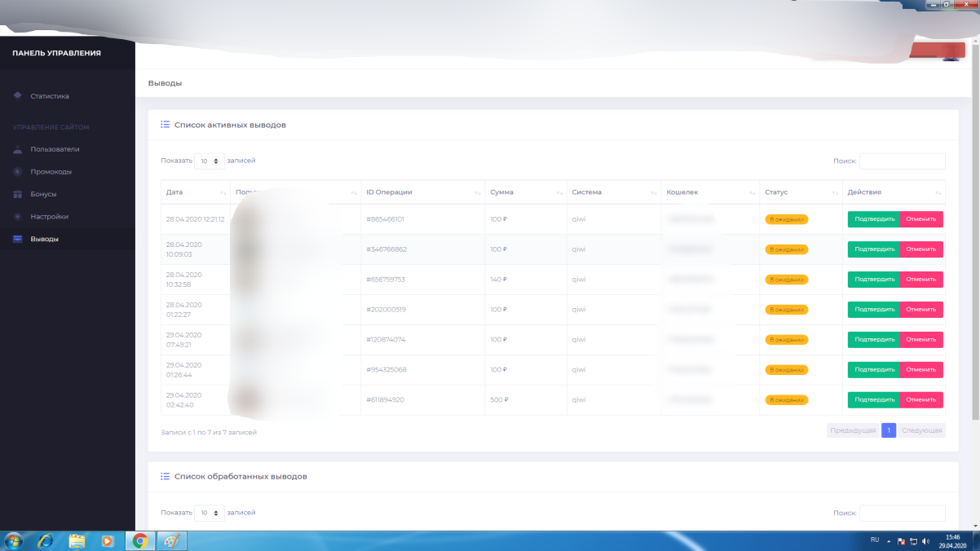
Task: Open the Выводы card sidebar icon
Action: point(18,239)
